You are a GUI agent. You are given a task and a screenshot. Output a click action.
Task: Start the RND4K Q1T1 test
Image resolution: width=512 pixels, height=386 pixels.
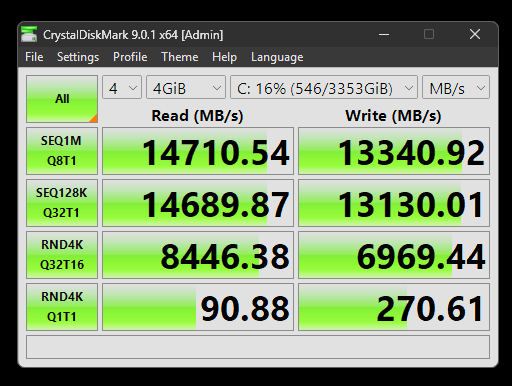(x=62, y=307)
